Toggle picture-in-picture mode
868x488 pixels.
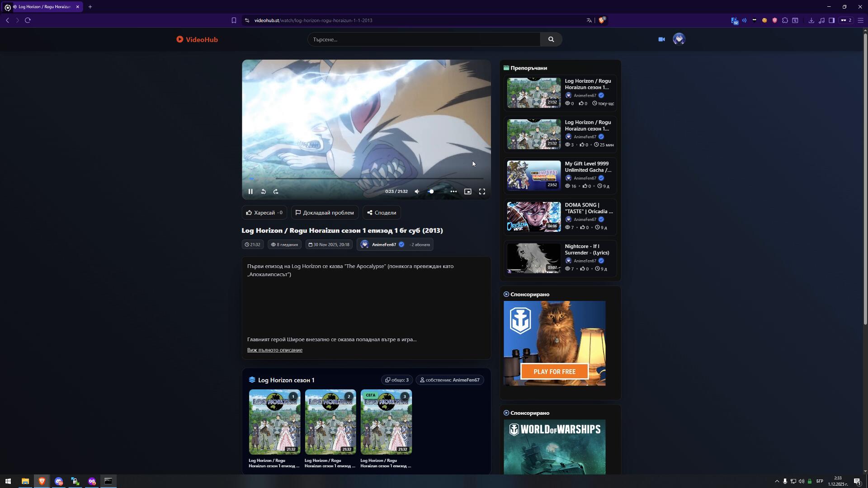pos(468,192)
